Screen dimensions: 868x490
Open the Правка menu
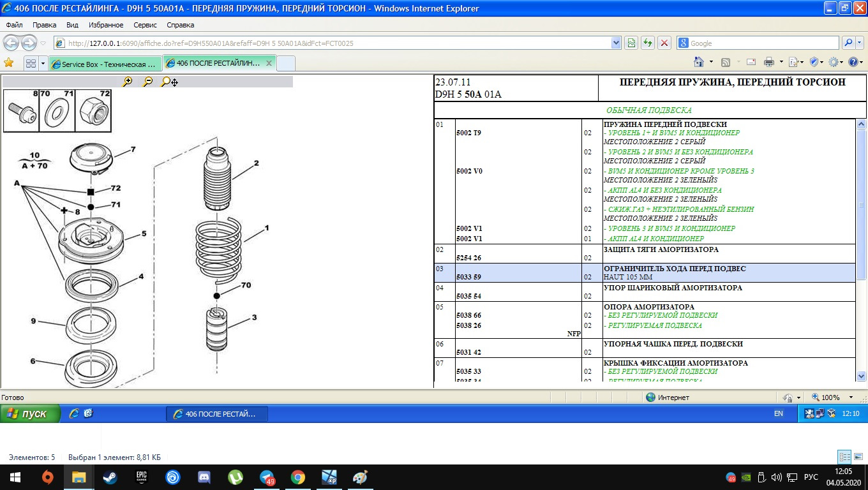45,25
